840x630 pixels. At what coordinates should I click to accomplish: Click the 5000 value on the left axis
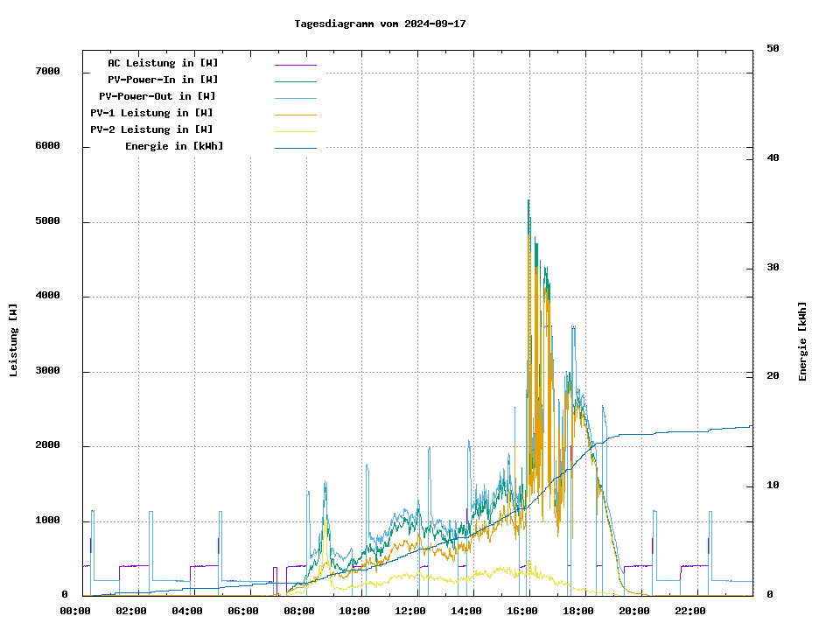click(x=48, y=220)
